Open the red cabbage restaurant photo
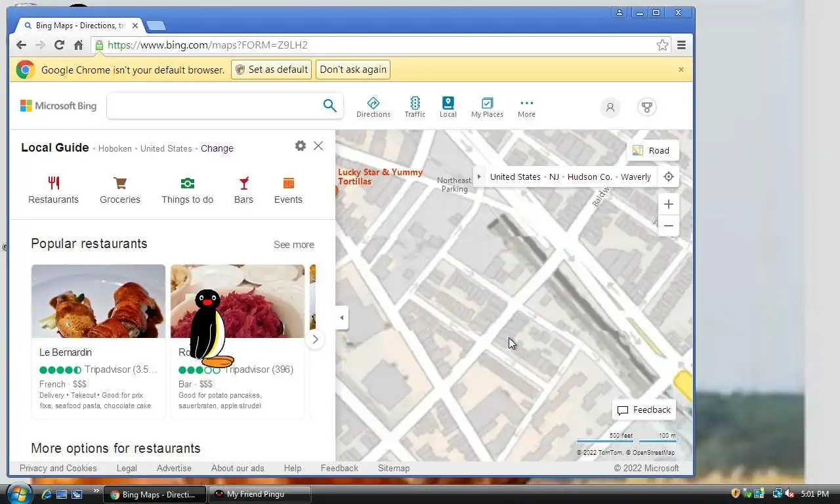This screenshot has width=840, height=504. pos(238,301)
